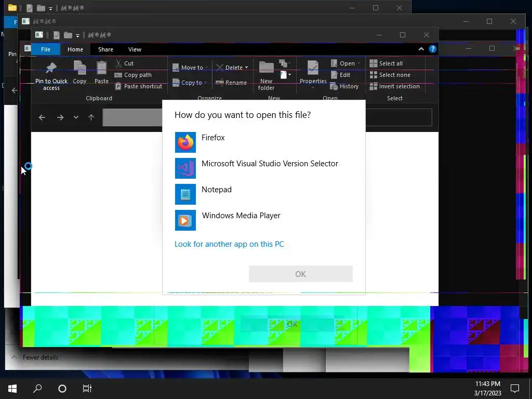Switch to the Share ribbon tab
This screenshot has height=399, width=532.
[105, 49]
